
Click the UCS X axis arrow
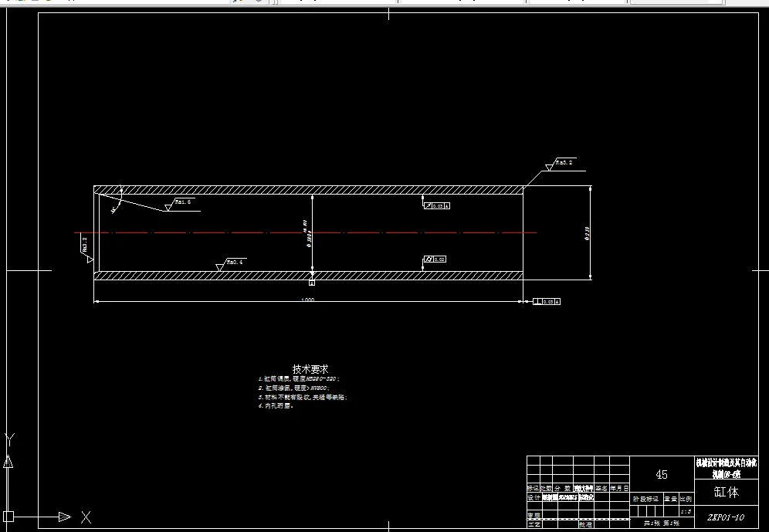point(64,517)
